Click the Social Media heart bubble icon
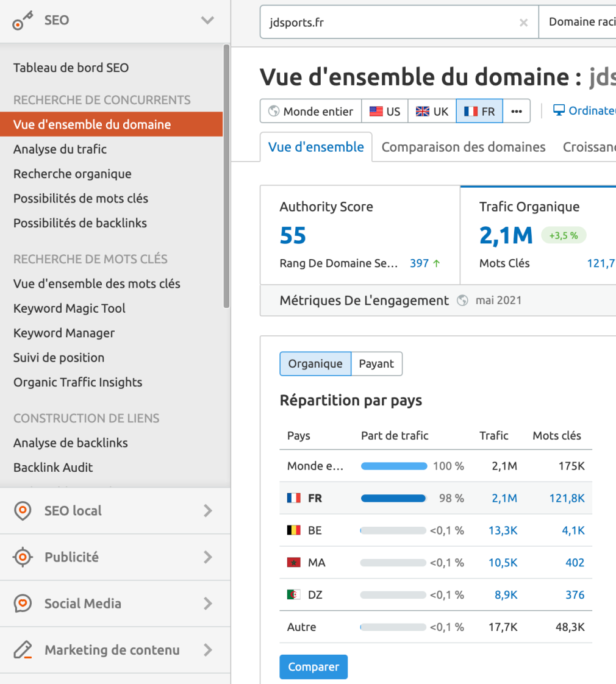Screen dimensions: 616x684 pos(23,604)
